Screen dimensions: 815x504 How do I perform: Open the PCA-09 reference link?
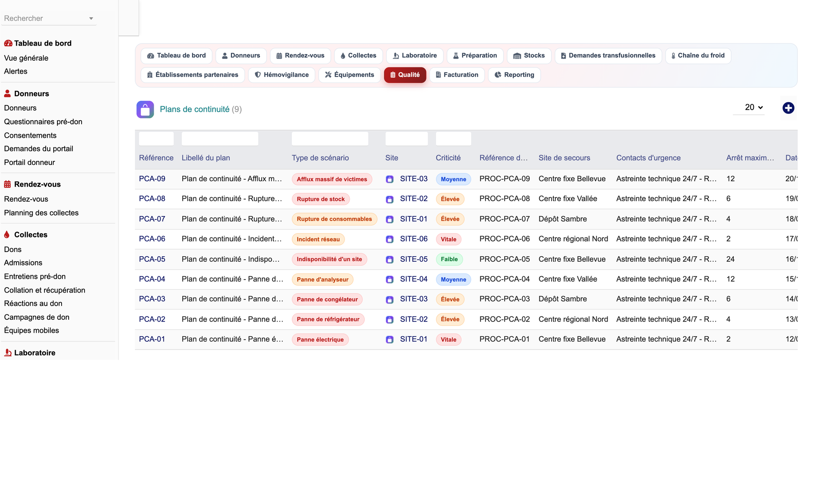(152, 179)
